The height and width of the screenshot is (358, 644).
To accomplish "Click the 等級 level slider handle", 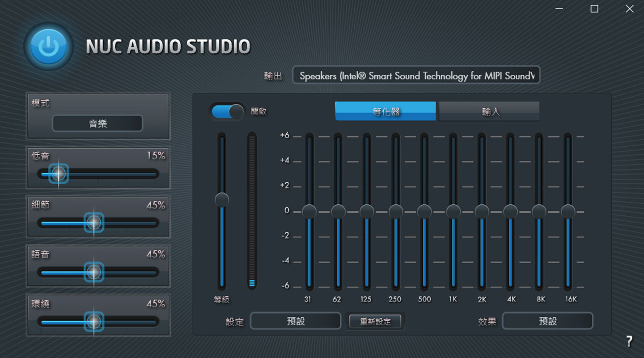I will click(221, 199).
